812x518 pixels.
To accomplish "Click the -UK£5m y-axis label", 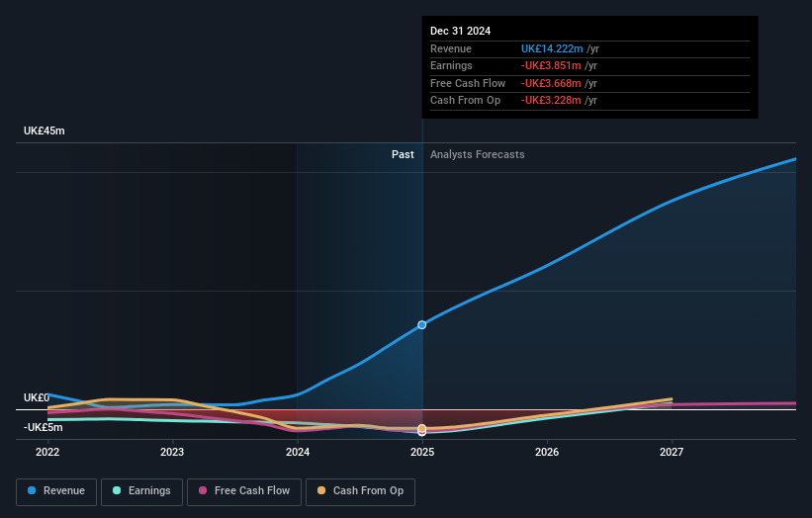I will pyautogui.click(x=43, y=427).
